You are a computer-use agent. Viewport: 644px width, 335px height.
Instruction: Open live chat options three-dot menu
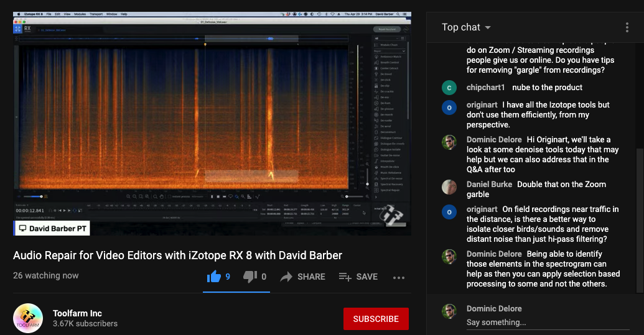627,27
